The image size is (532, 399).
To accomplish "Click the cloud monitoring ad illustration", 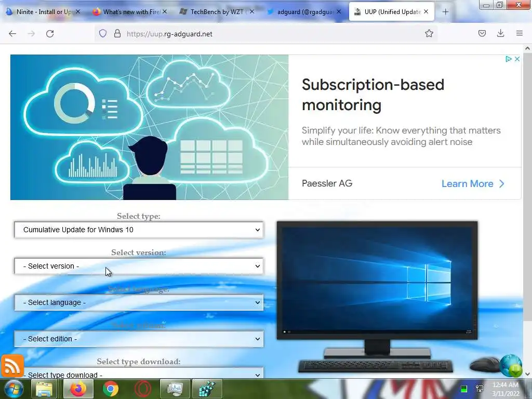I will pos(149,127).
